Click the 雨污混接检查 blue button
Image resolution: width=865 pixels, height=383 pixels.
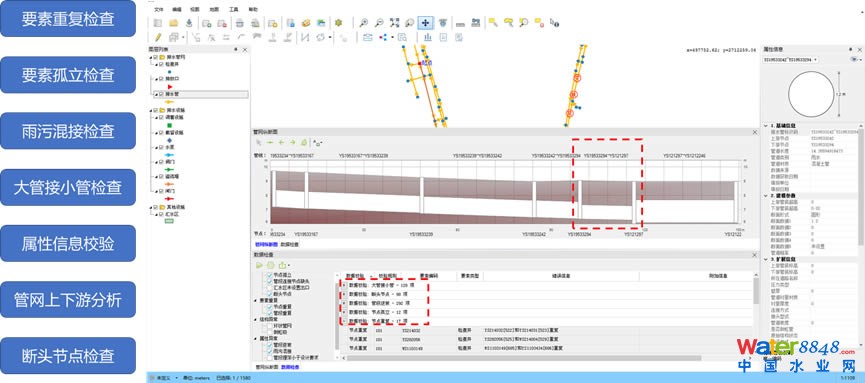68,131
